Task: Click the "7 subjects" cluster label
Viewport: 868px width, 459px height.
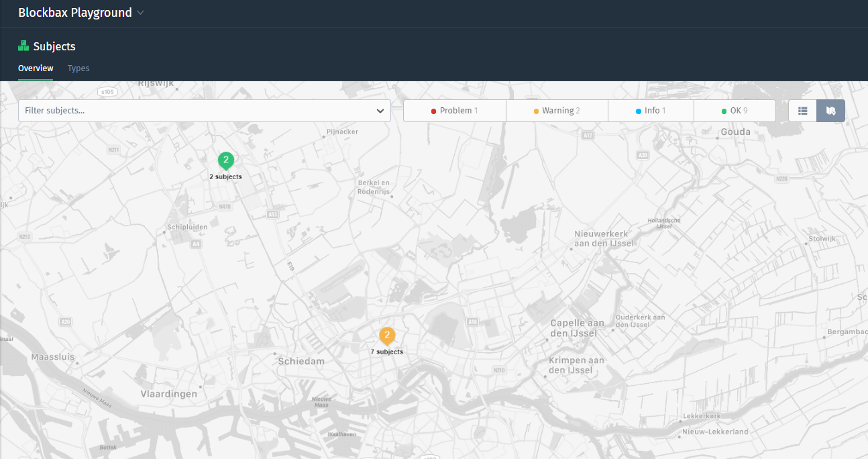Action: click(x=387, y=352)
